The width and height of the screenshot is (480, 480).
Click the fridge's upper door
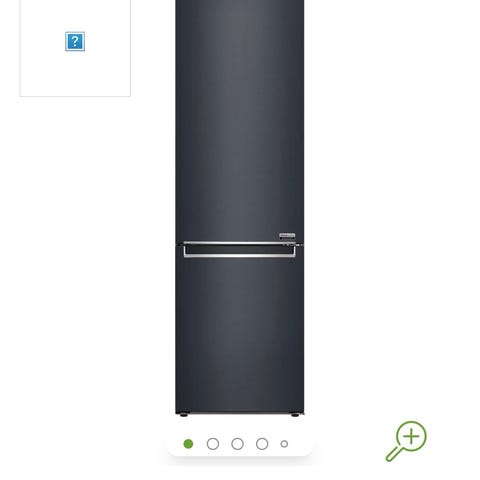[x=240, y=122]
